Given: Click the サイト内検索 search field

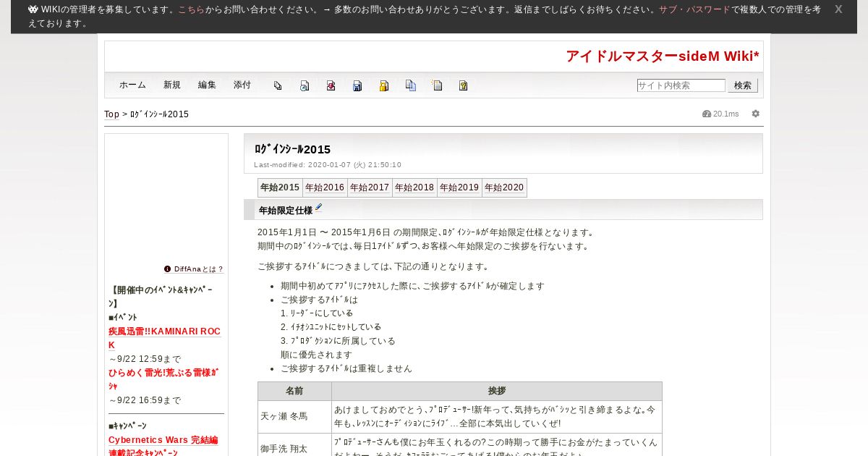Looking at the screenshot, I should coord(681,85).
